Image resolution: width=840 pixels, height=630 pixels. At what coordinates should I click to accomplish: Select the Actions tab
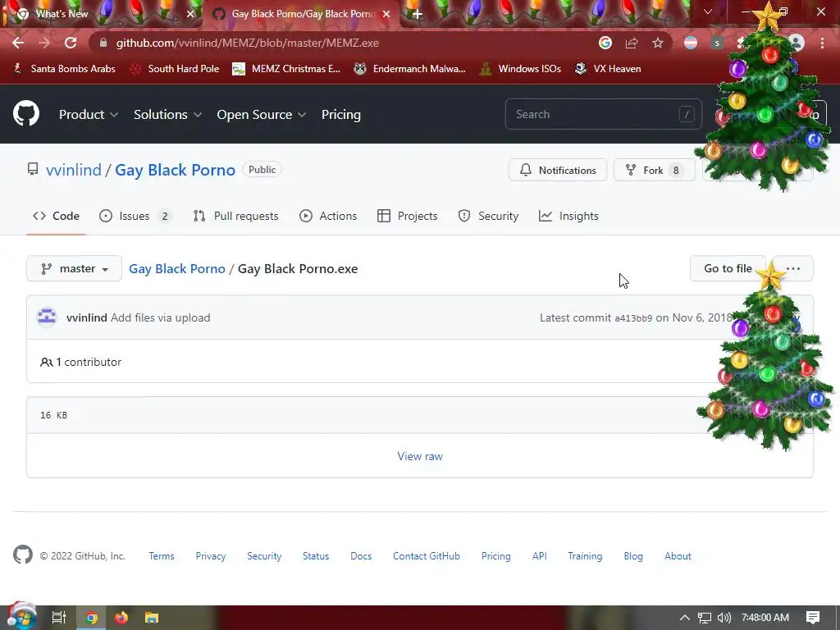click(328, 216)
